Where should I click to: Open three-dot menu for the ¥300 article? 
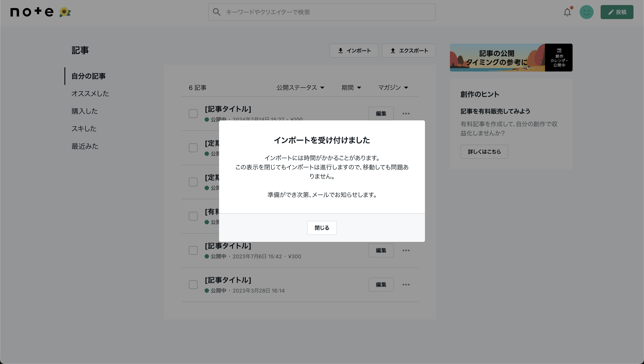click(x=406, y=250)
